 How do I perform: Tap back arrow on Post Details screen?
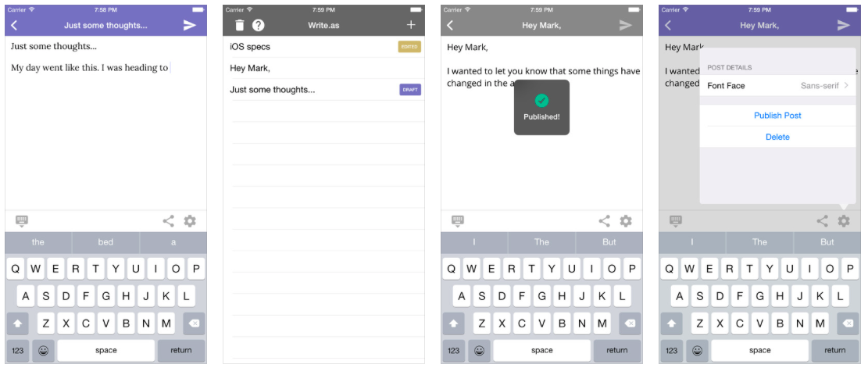[668, 25]
